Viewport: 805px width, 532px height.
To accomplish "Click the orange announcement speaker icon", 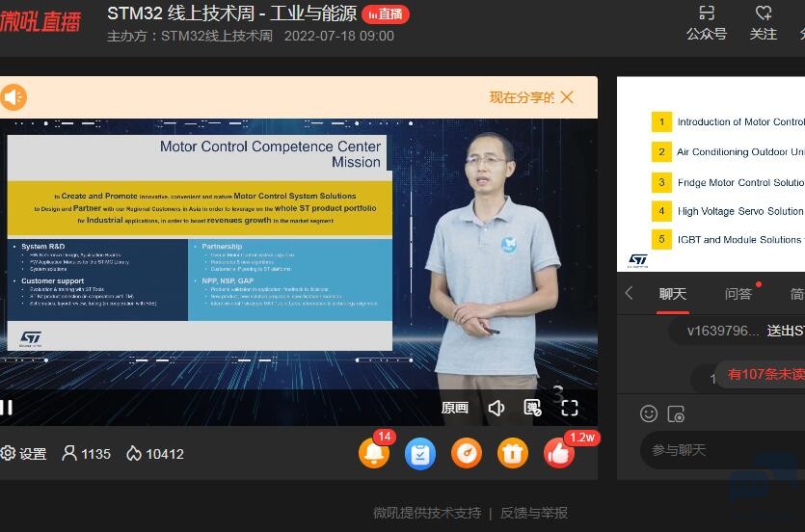I will coord(13,97).
